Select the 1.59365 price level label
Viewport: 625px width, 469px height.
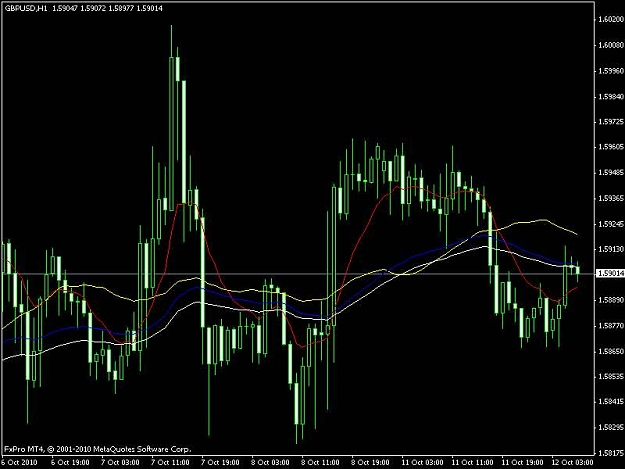[610, 198]
